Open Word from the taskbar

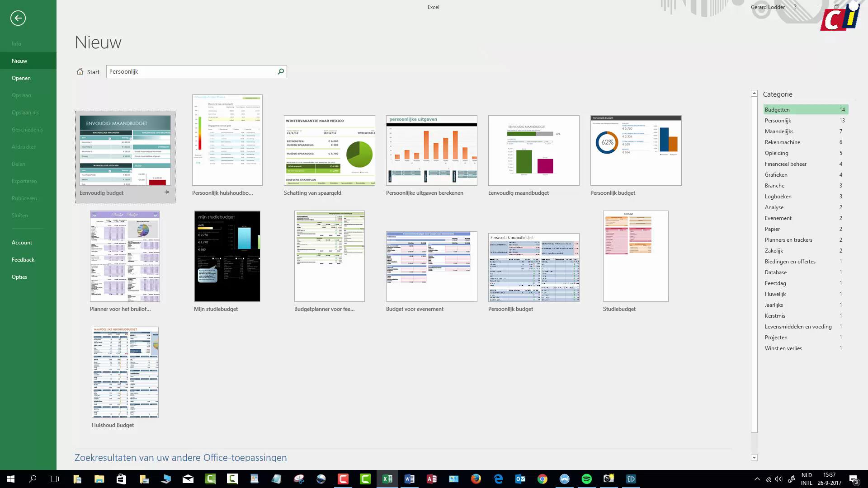tap(410, 479)
